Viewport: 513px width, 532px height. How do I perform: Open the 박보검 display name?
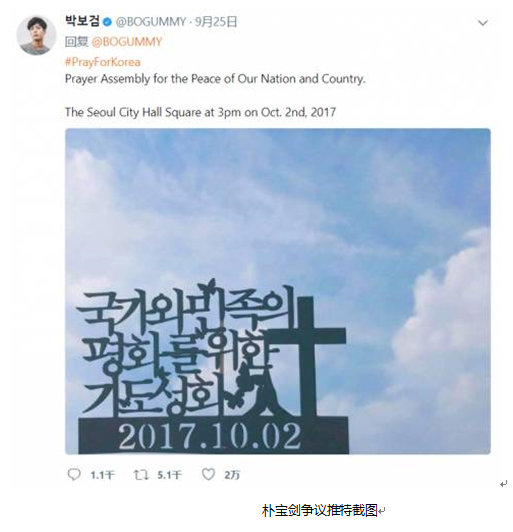point(82,22)
